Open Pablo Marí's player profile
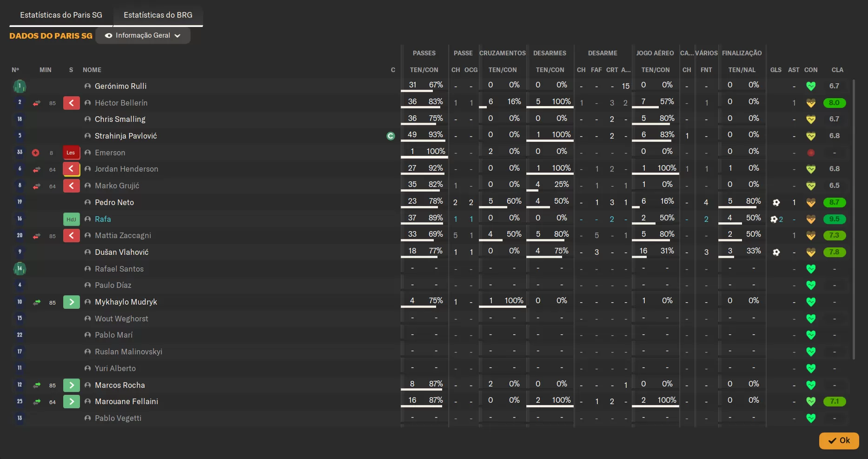868x459 pixels. 114,335
